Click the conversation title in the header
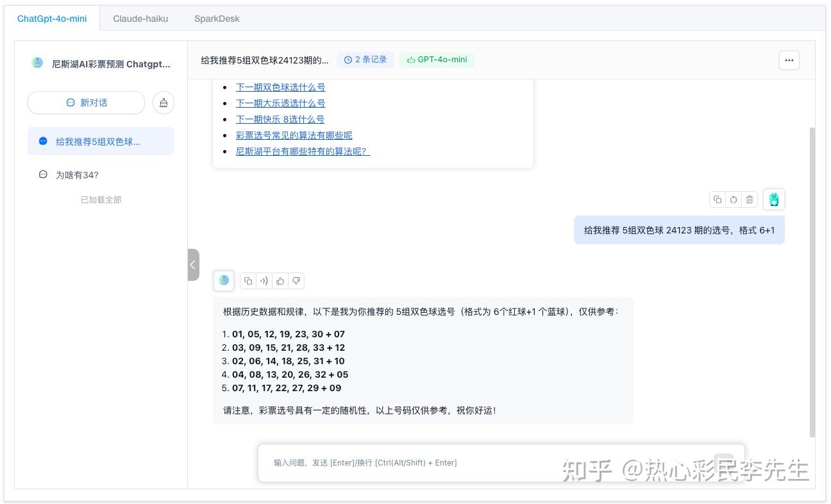This screenshot has height=504, width=831. click(x=265, y=60)
